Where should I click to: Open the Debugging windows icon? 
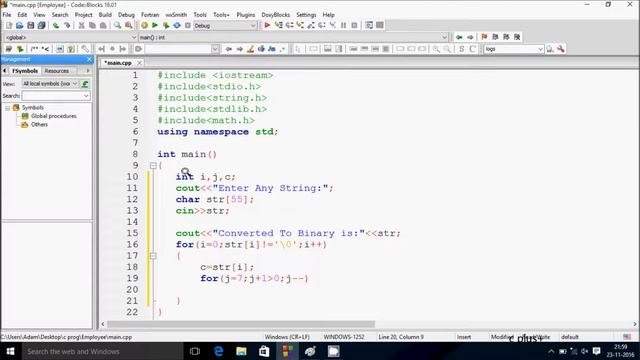click(369, 25)
